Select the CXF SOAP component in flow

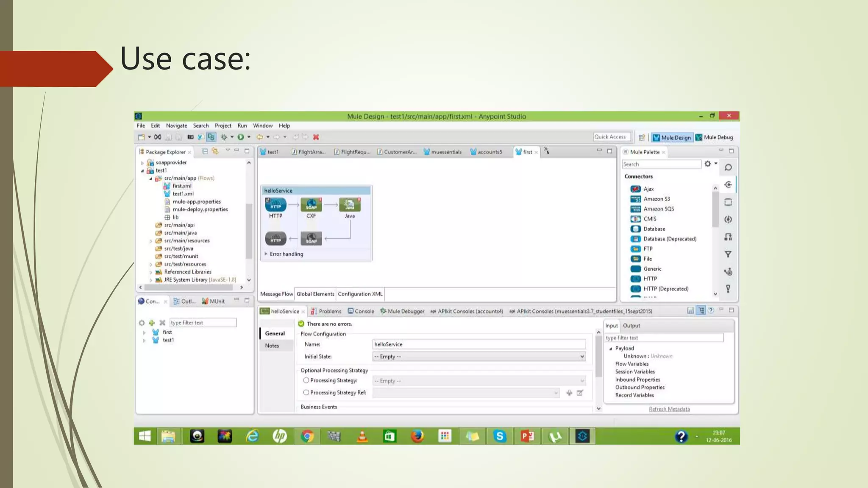click(x=311, y=205)
